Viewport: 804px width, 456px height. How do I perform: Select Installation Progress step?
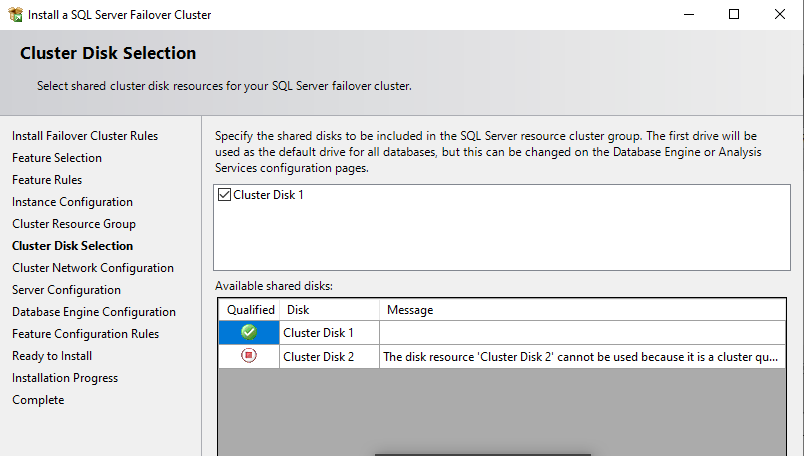(65, 378)
